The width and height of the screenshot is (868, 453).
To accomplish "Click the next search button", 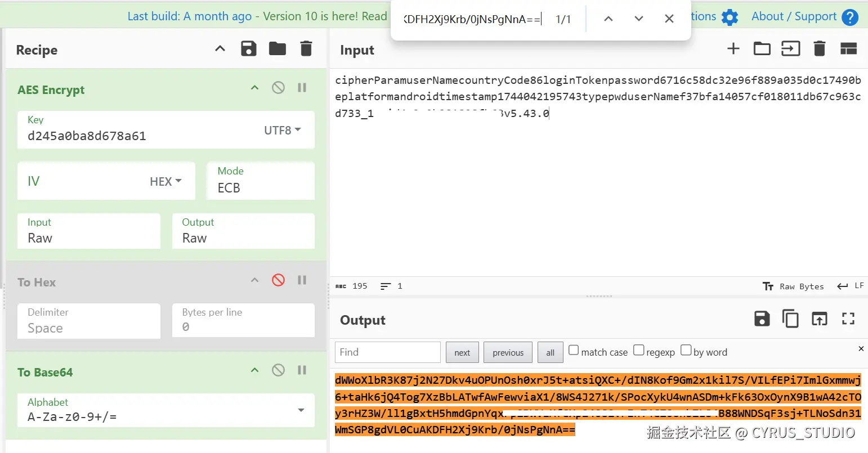I will click(462, 352).
